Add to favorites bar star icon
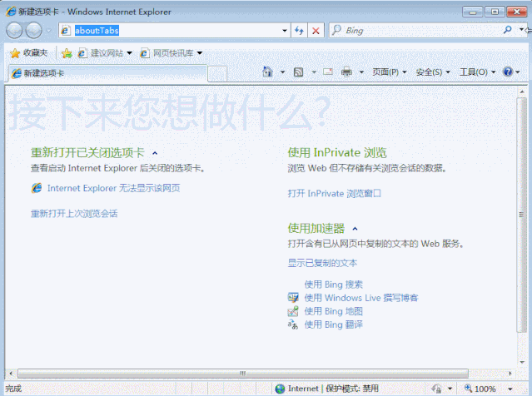Viewport: 532px width, 396px height. 67,53
